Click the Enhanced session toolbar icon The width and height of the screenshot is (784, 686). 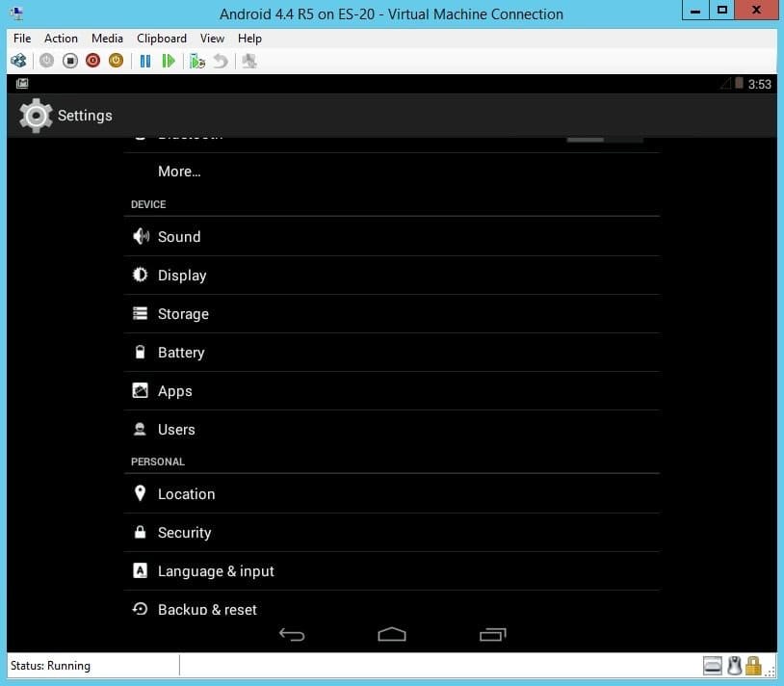[249, 61]
